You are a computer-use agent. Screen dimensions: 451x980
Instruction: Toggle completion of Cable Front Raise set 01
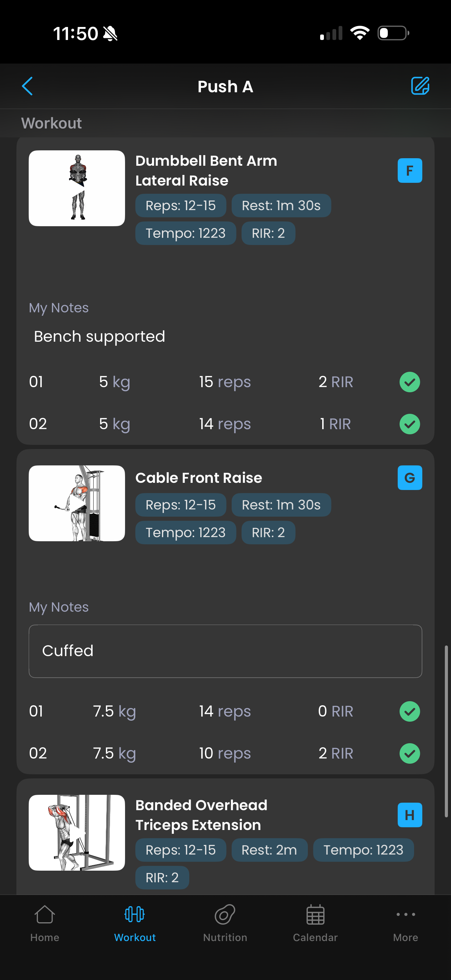tap(410, 711)
